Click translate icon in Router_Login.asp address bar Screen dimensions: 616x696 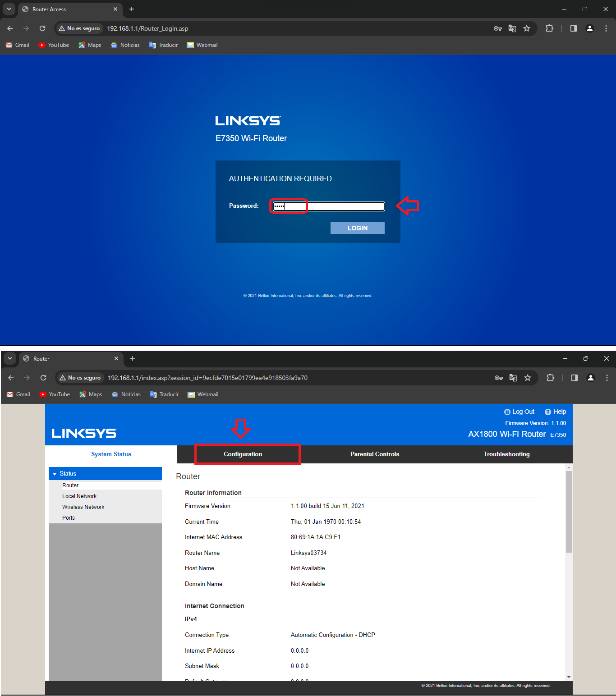tap(512, 28)
